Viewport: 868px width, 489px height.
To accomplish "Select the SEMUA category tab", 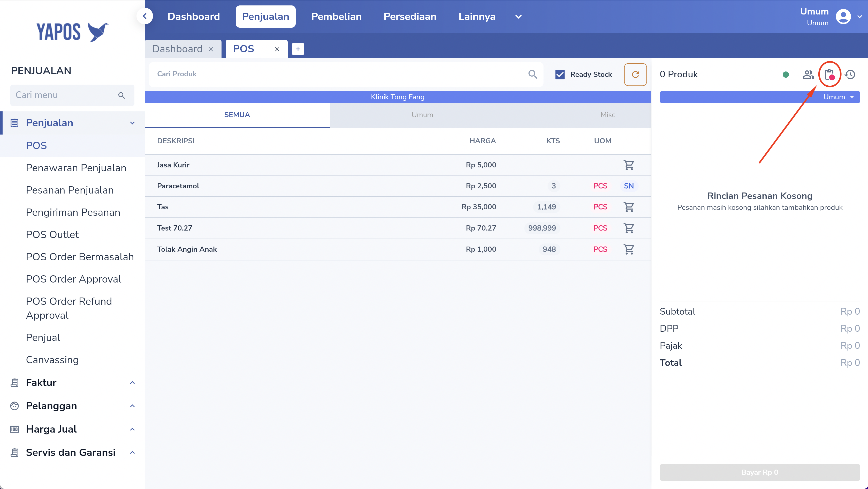I will point(237,115).
